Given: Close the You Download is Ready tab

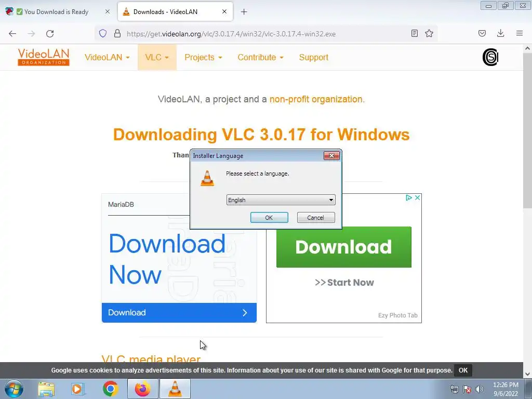Looking at the screenshot, I should pyautogui.click(x=108, y=11).
